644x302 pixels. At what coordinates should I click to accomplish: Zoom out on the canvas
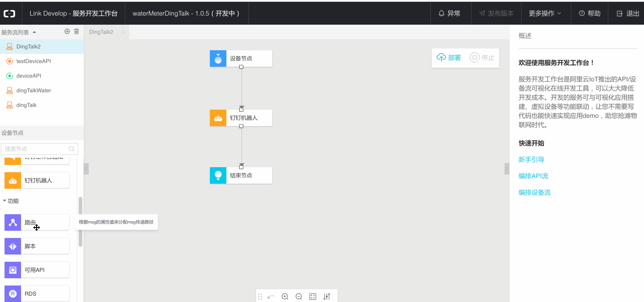[x=299, y=297]
